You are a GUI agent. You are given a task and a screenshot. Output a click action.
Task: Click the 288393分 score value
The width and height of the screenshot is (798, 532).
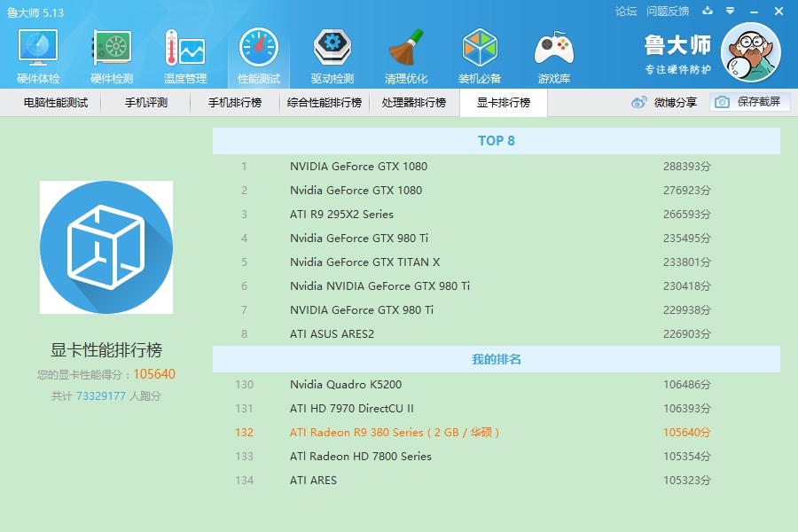[686, 167]
